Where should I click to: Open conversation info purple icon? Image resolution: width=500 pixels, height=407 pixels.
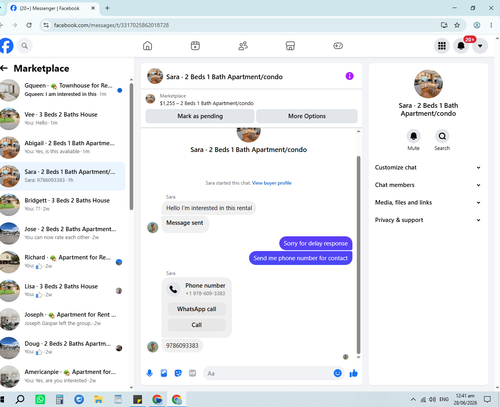tap(349, 76)
